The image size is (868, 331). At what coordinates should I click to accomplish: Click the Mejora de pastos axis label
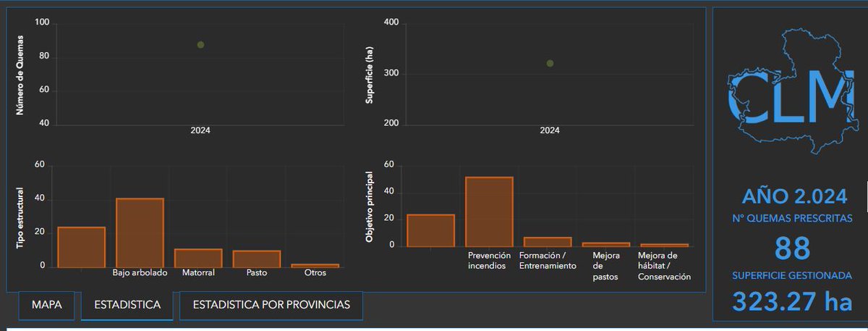[x=605, y=266]
